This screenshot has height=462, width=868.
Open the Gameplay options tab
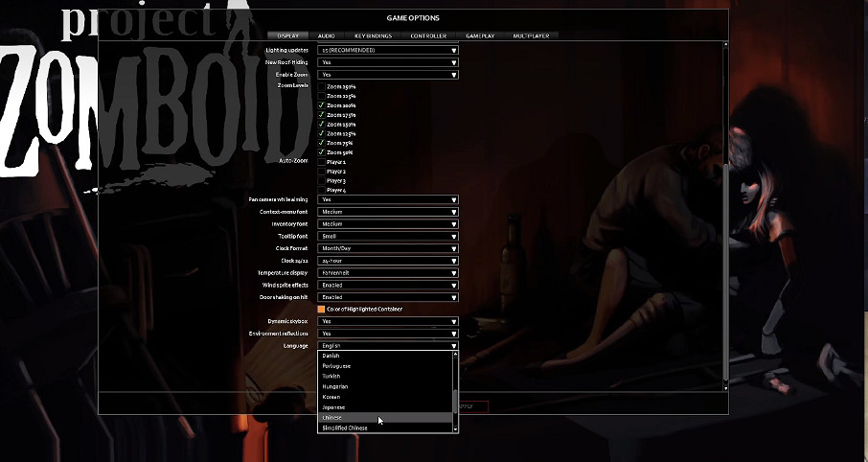[481, 35]
